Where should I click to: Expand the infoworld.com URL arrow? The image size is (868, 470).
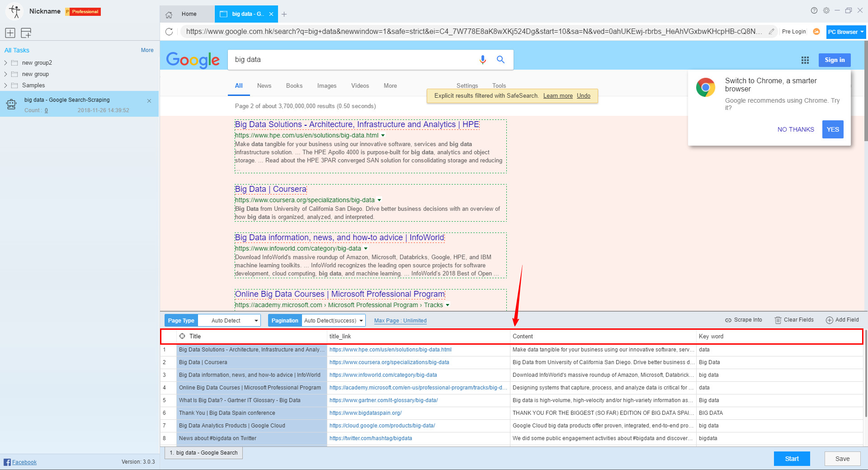[x=366, y=248]
